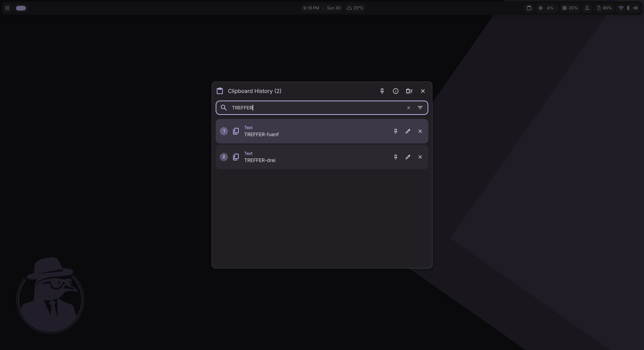Screen dimensions: 644x350
Task: Open the search filter options
Action: [x=420, y=108]
